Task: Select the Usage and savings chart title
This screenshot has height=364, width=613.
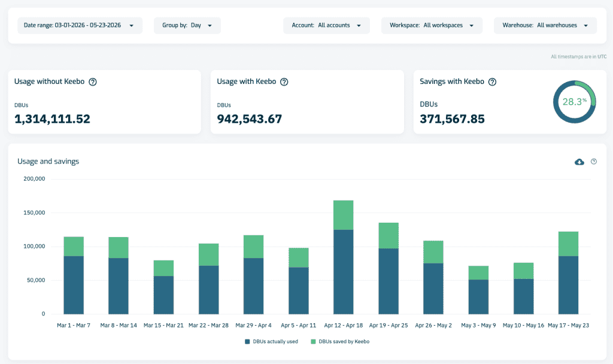Action: pyautogui.click(x=48, y=162)
